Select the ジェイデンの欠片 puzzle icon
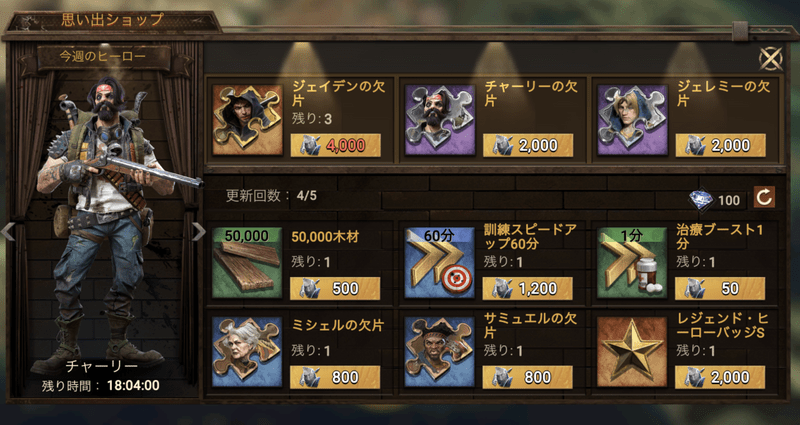 (247, 120)
